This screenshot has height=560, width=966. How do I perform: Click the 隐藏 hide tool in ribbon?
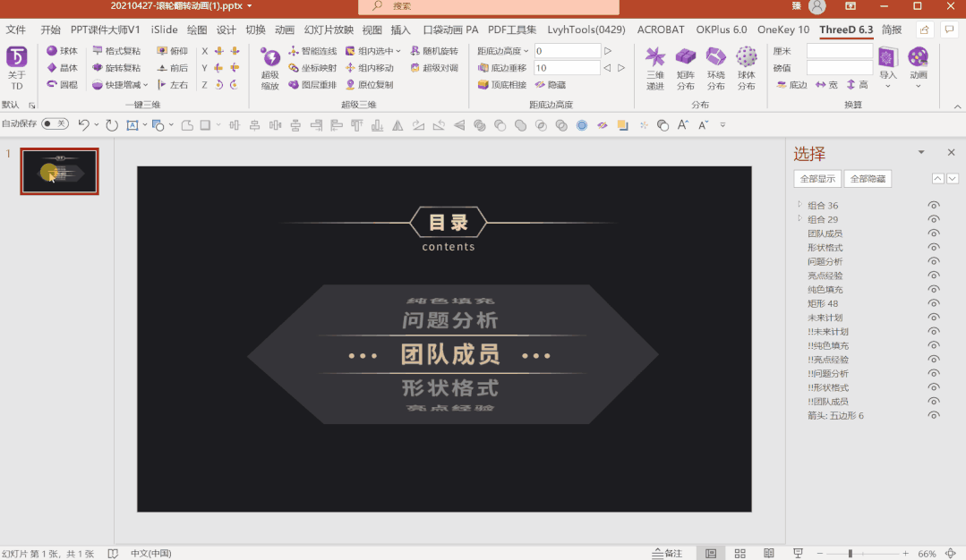click(x=551, y=84)
